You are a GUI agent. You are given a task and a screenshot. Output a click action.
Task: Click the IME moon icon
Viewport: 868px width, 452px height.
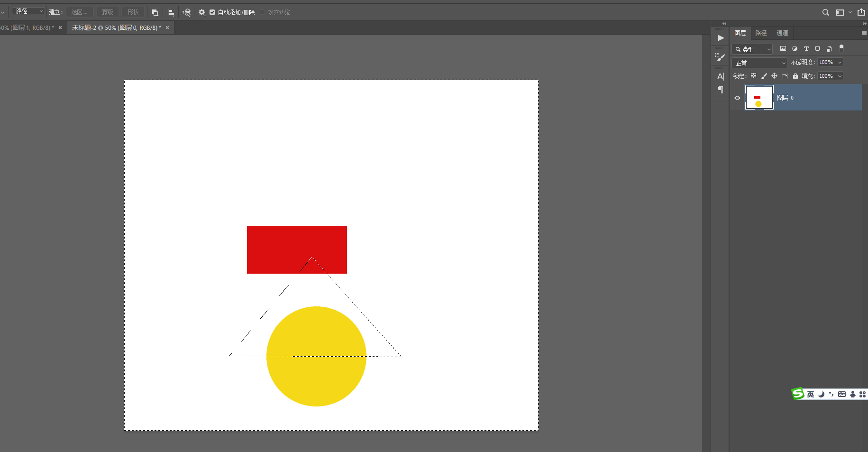(822, 394)
